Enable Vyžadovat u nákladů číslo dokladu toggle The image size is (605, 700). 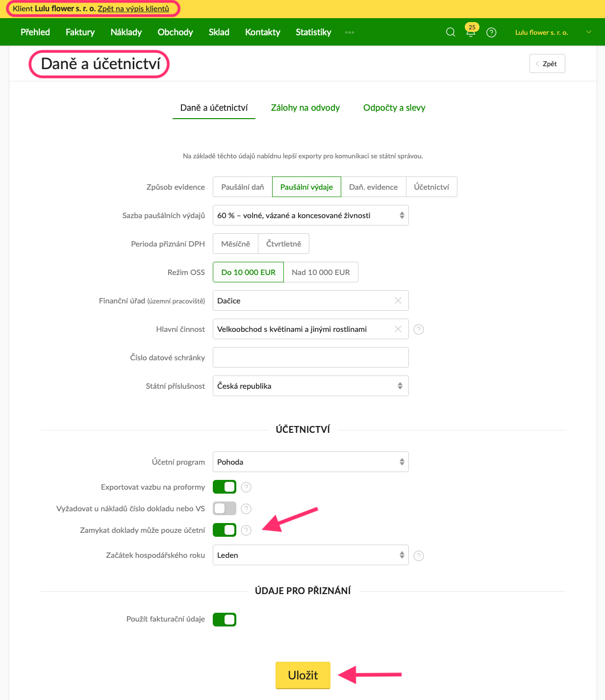(x=225, y=508)
